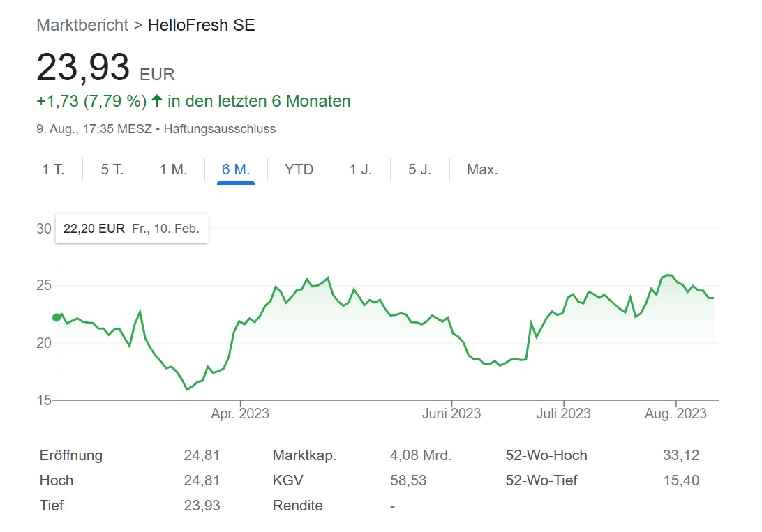Click the Eröffnung value 24,81
This screenshot has height=532, width=762.
202,455
